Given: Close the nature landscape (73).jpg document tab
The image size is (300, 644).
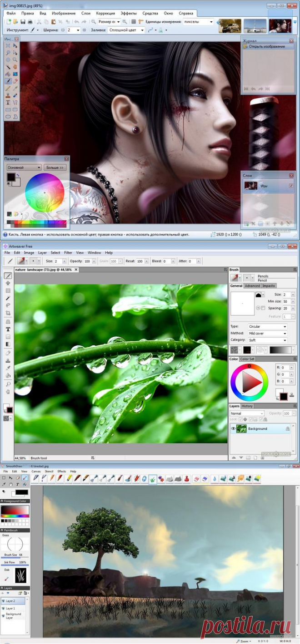Looking at the screenshot, I should pos(76,269).
